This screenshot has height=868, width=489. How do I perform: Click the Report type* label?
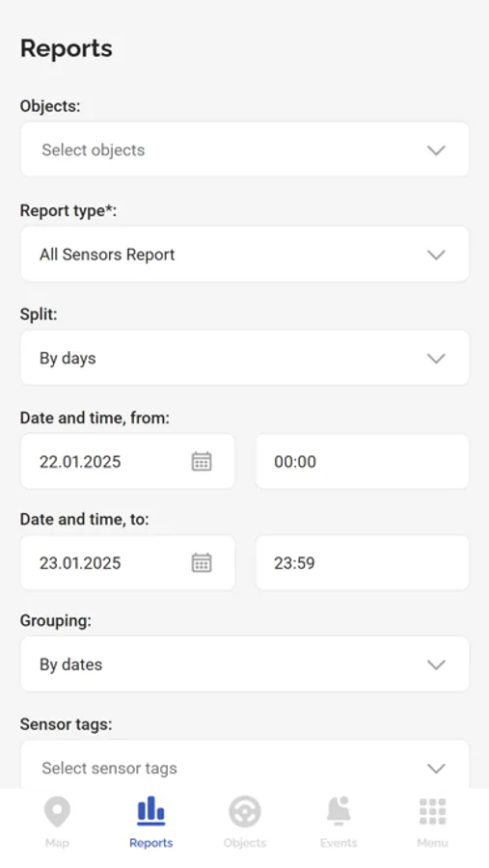click(68, 211)
